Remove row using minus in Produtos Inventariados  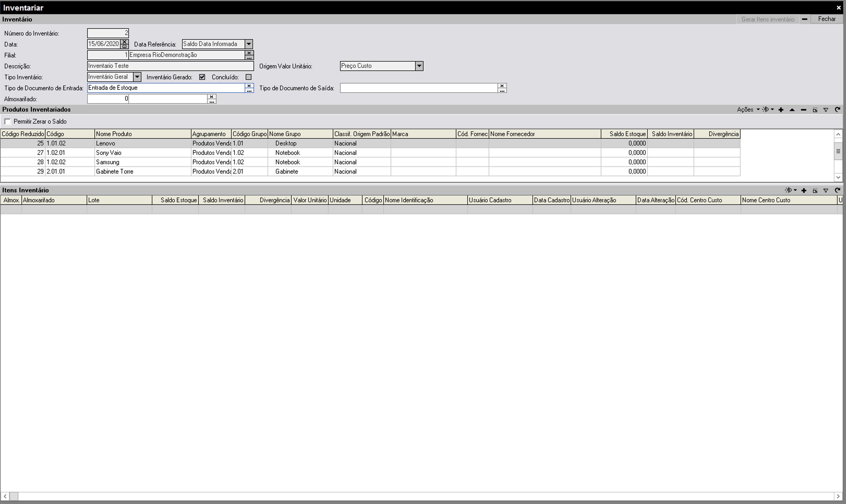click(x=803, y=110)
